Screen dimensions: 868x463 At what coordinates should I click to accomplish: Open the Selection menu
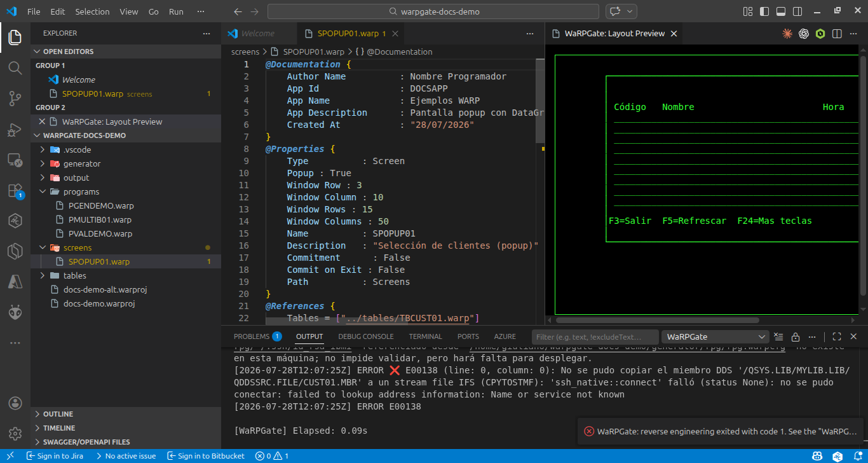pos(92,11)
